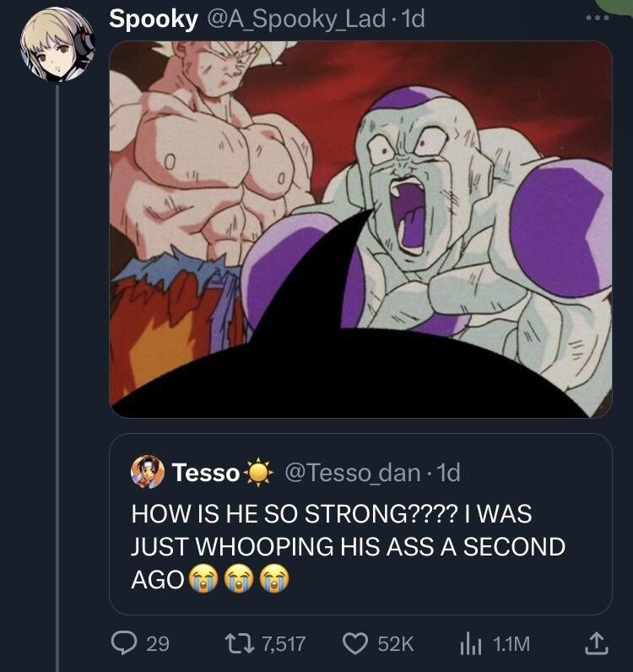Click the 29 replies count
The width and height of the screenshot is (633, 672).
pos(158,644)
